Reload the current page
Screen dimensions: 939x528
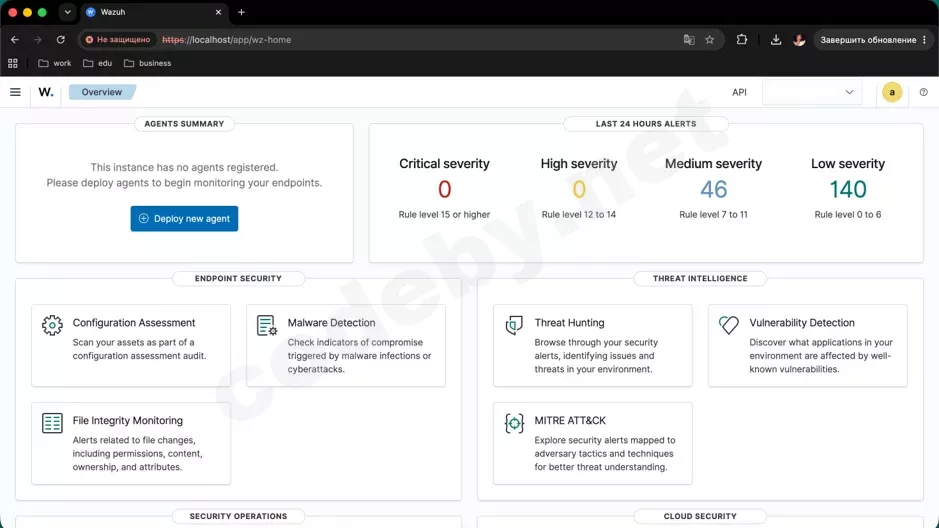[60, 40]
